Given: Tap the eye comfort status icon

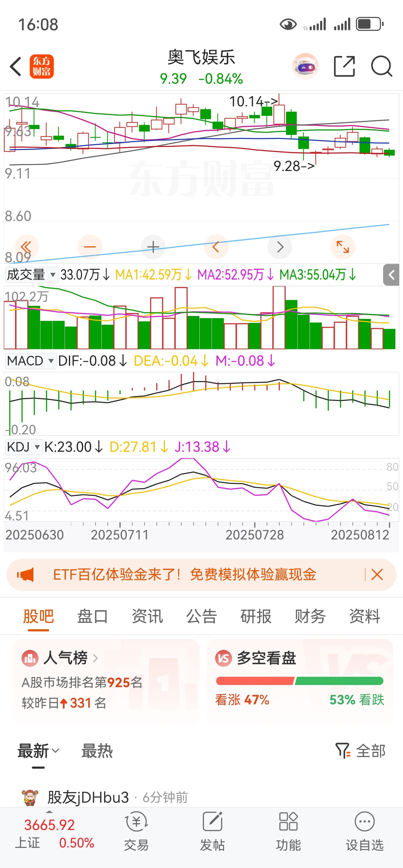Looking at the screenshot, I should [288, 24].
